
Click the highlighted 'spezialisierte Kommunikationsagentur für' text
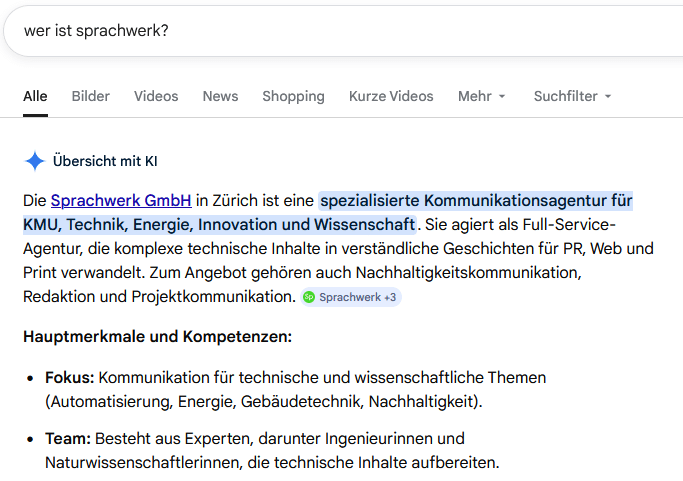476,201
